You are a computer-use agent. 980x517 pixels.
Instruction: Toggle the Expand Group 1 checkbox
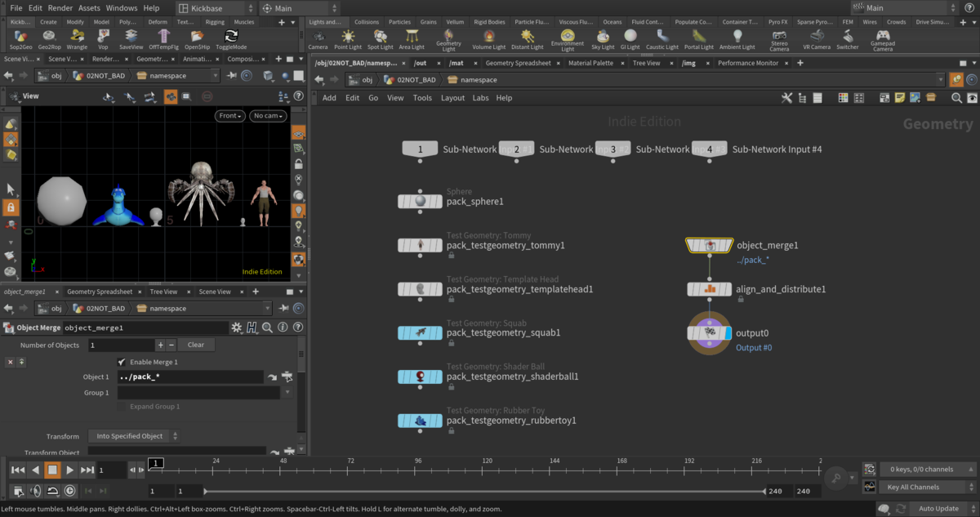click(x=122, y=407)
